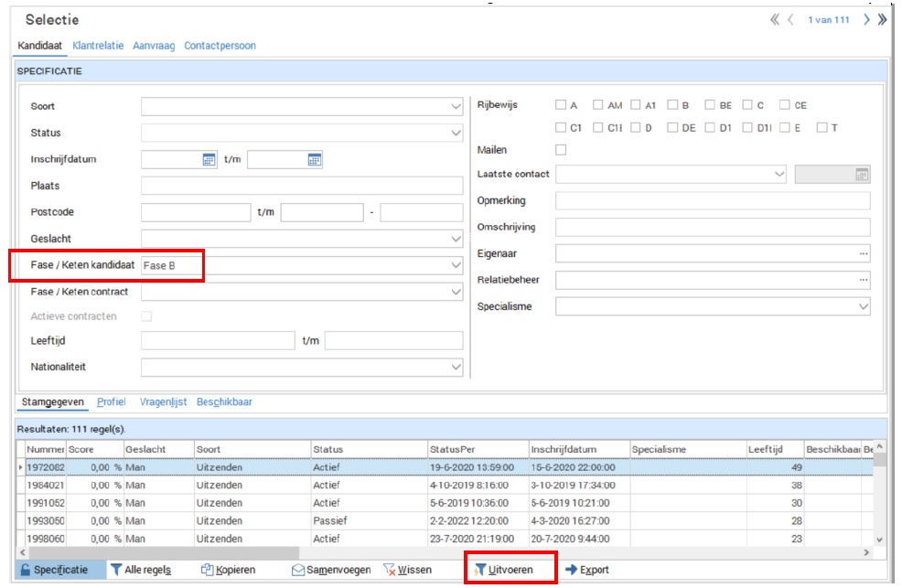Open the Fase / Keten kandidaat dropdown
The image size is (902, 588).
pos(456,266)
